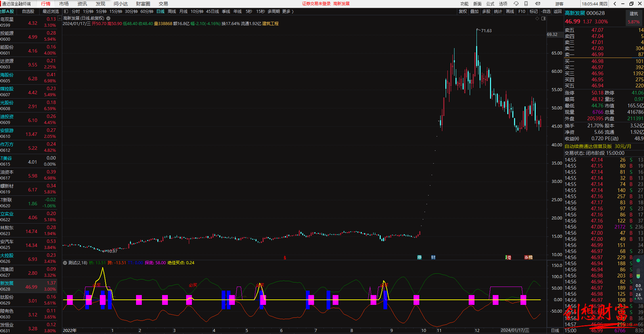
Task: Click the 标记 toolbar button
Action: click(534, 12)
